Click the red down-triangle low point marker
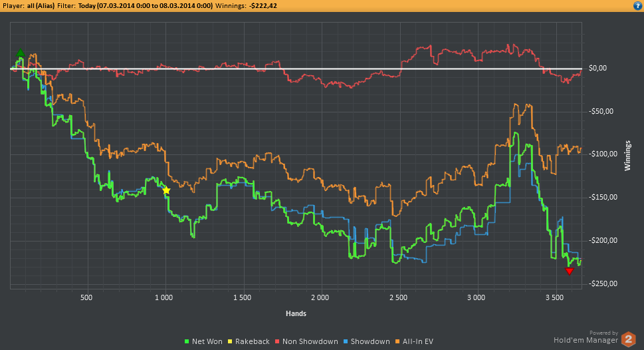Viewport: 644px width, 350px height. [569, 271]
